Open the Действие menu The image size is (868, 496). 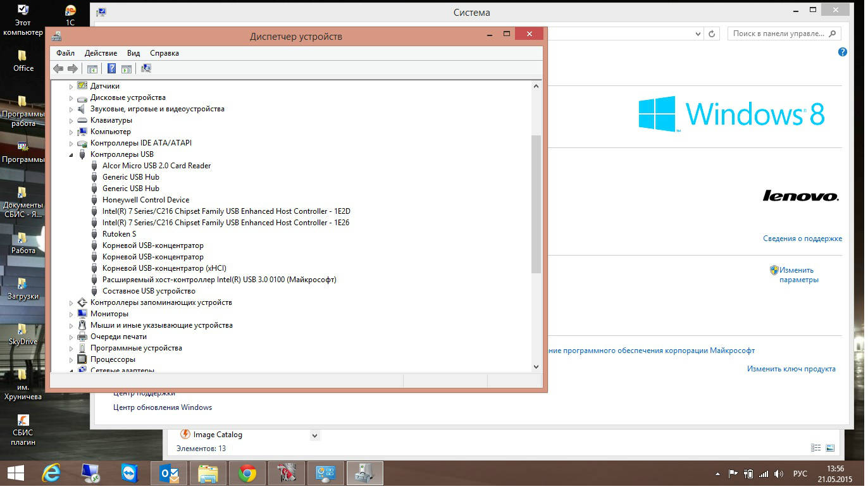click(101, 53)
